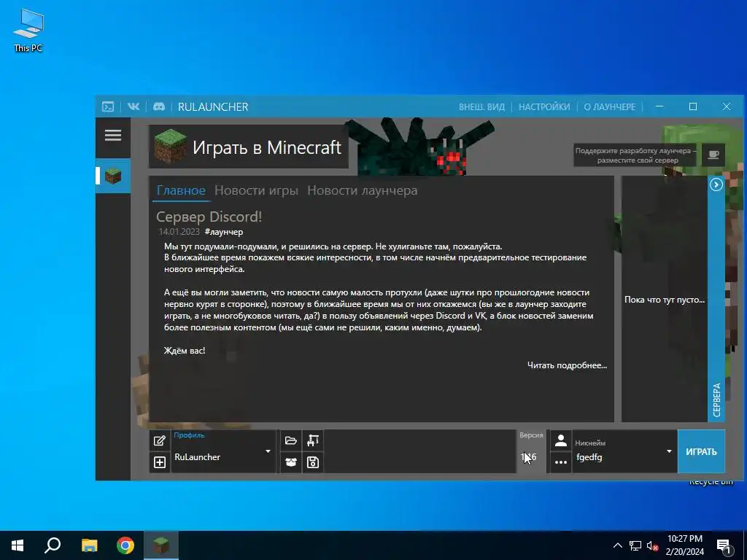Screen dimensions: 747x560
Task: Open the Windows Start menu
Action: point(18,545)
